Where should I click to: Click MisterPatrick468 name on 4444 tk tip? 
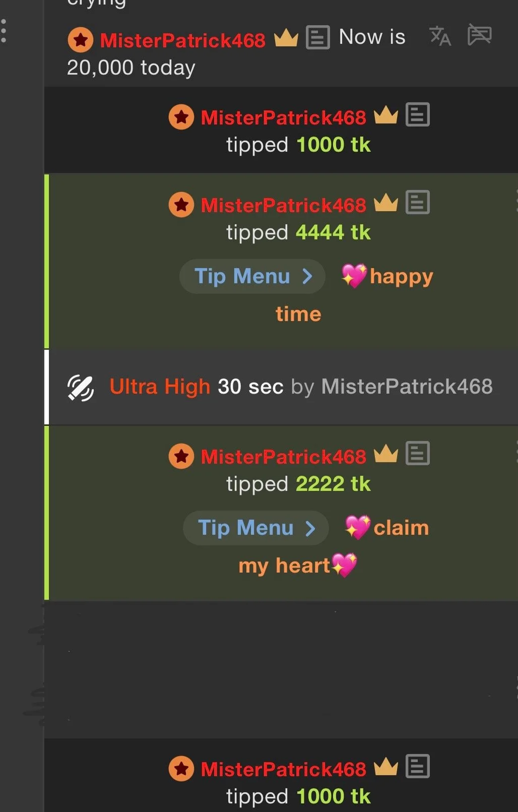(x=283, y=205)
